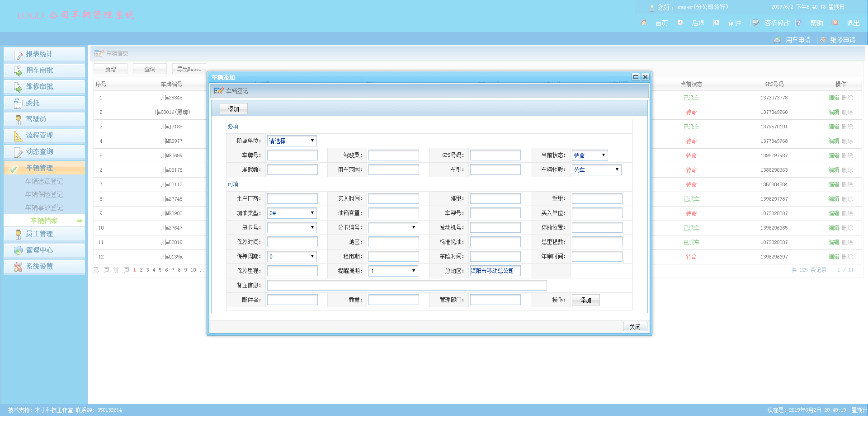Click 编辑 for GPS 1373073778 row
Screen dimensions: 868x423
click(834, 98)
